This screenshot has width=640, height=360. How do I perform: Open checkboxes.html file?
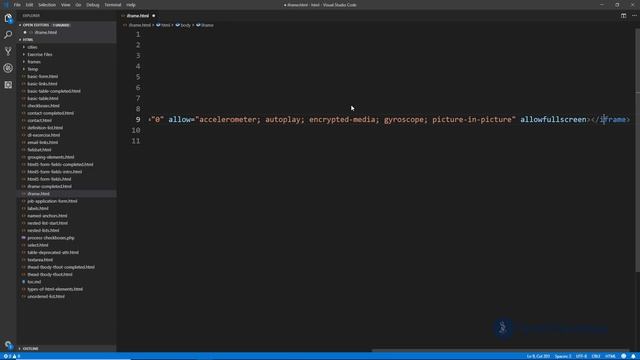(43, 106)
